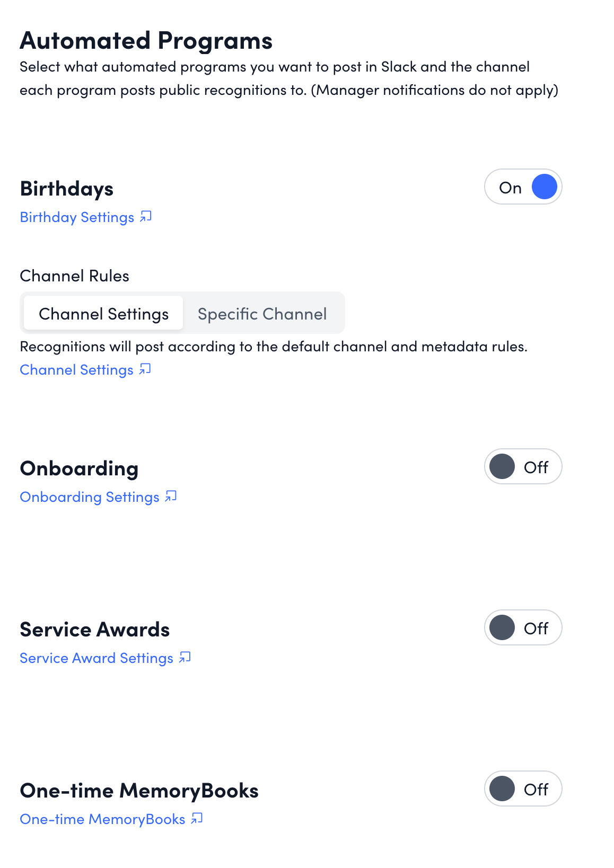614x868 pixels.
Task: Enable One-time MemoryBooks
Action: [x=523, y=789]
